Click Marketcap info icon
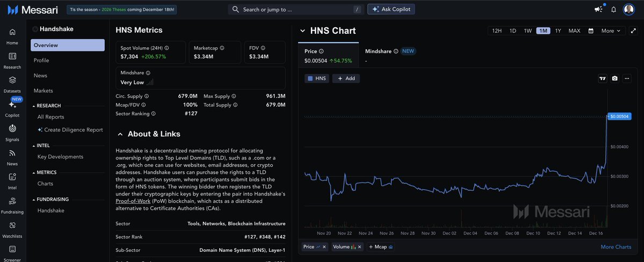 (x=222, y=48)
